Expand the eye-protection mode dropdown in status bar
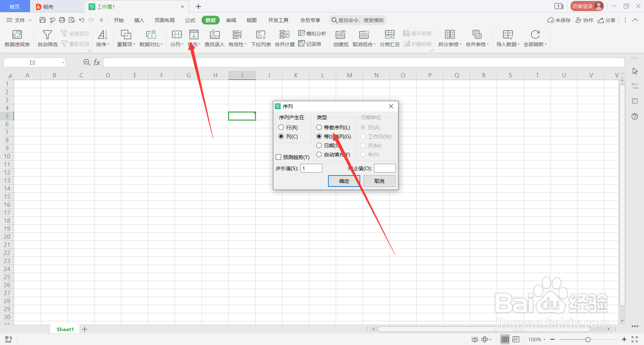This screenshot has width=644, height=345. (475, 339)
